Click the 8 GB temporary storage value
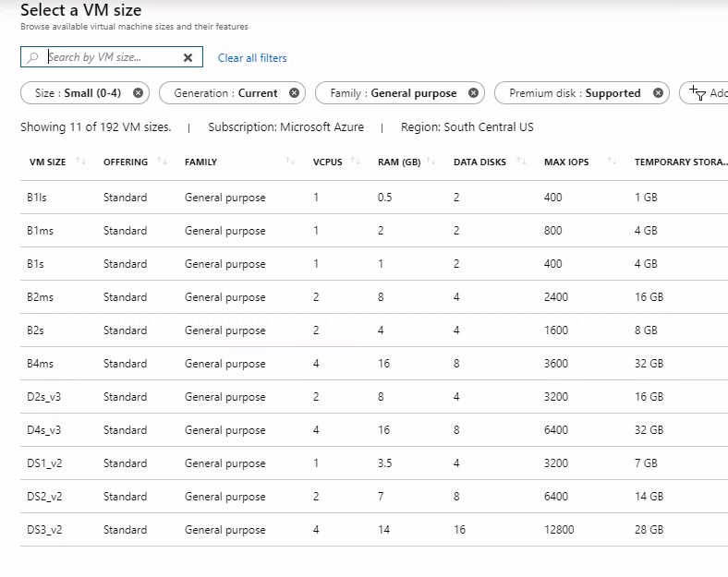Viewport: 728px width, 577px height. click(646, 331)
